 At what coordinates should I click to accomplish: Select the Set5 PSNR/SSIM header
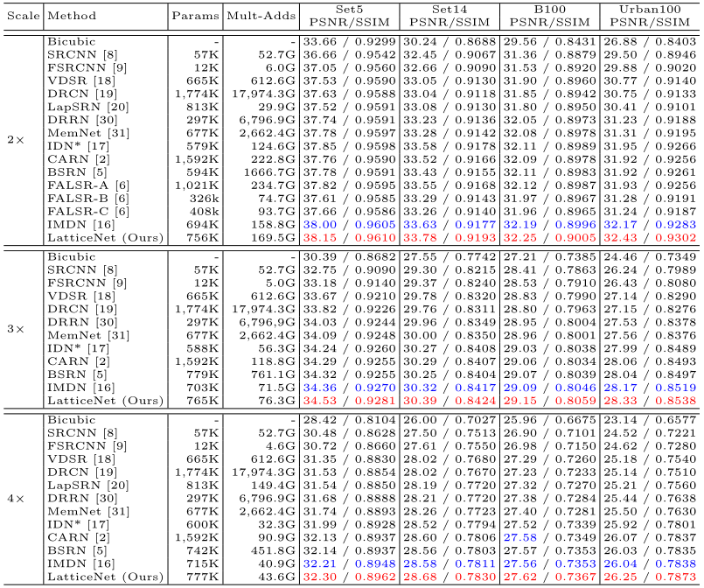pyautogui.click(x=349, y=16)
